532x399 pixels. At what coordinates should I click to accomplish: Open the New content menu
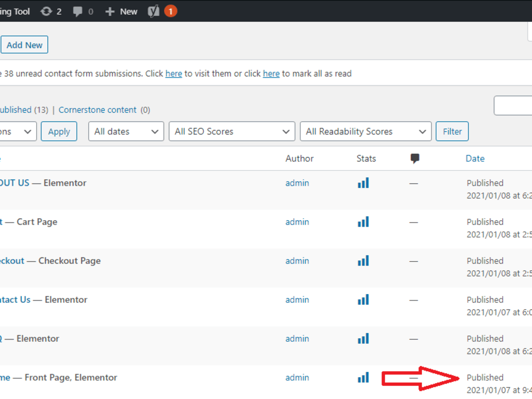pyautogui.click(x=121, y=12)
